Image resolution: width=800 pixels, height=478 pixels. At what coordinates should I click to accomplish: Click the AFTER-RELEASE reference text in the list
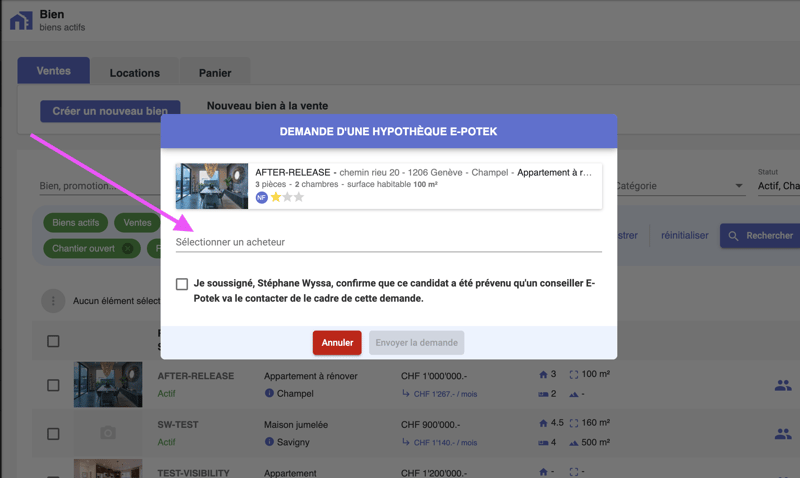[x=196, y=376]
